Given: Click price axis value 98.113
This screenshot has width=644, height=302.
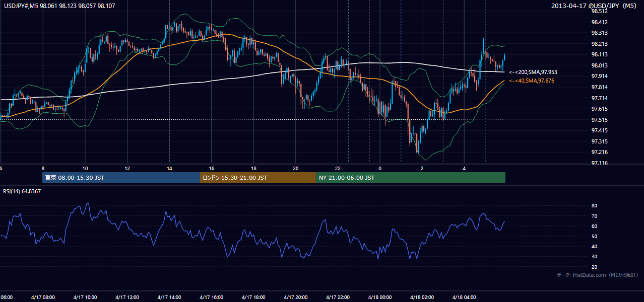Looking at the screenshot, I should 600,54.
